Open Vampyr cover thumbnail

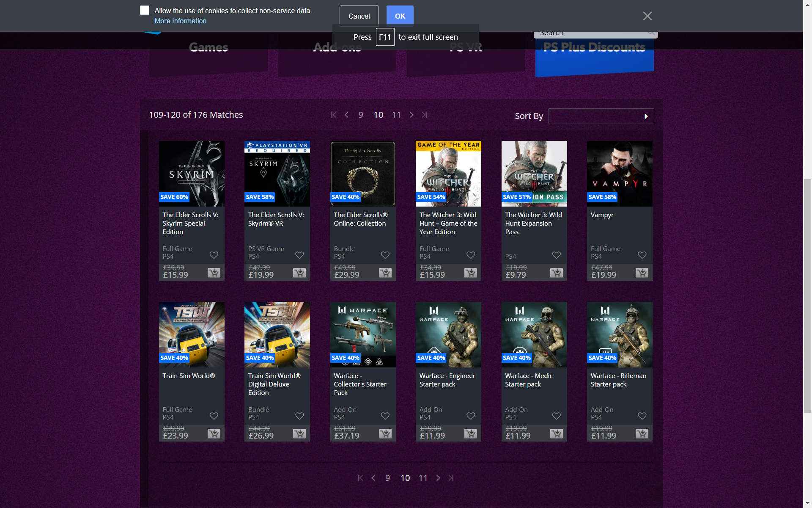pos(620,174)
